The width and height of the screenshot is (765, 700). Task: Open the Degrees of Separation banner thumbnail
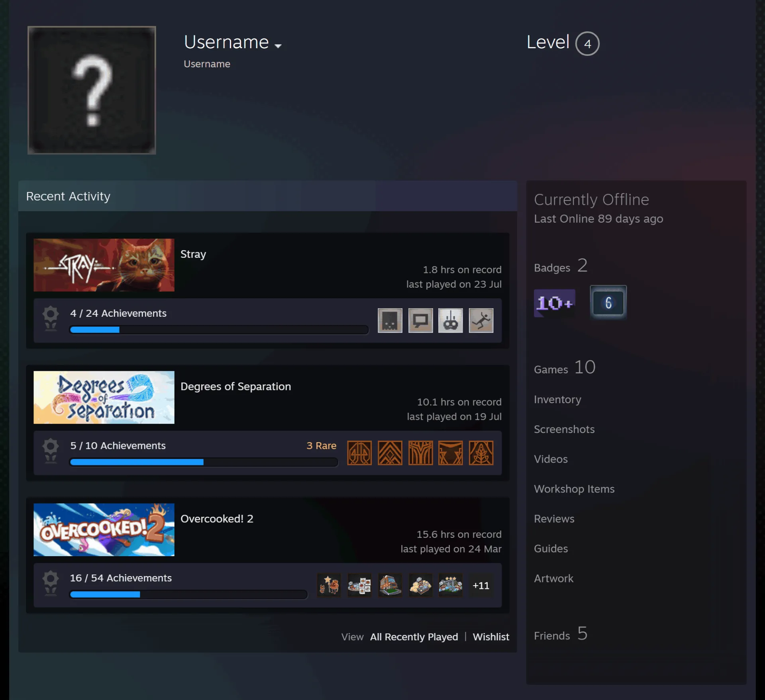tap(104, 397)
